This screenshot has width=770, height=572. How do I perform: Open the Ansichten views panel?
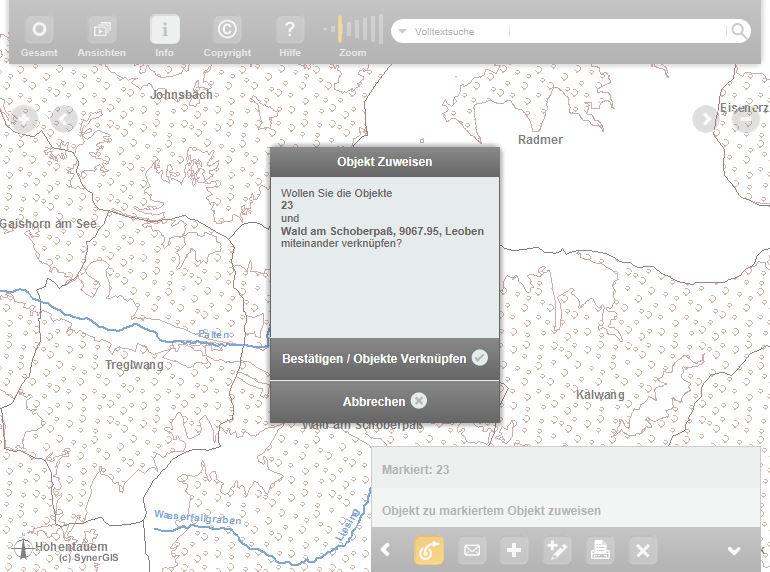click(102, 30)
